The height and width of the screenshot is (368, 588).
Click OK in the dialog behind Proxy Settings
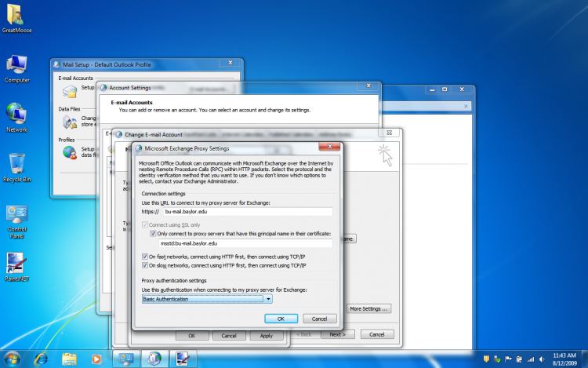click(x=191, y=336)
